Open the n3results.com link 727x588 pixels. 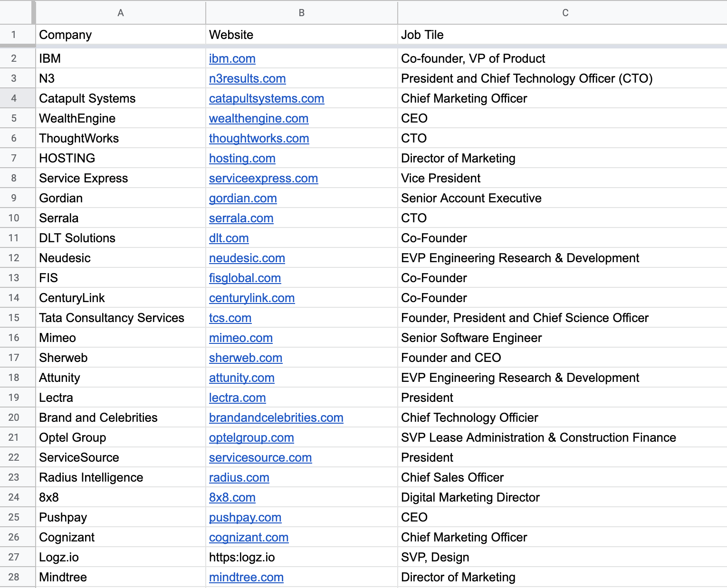[x=247, y=78]
